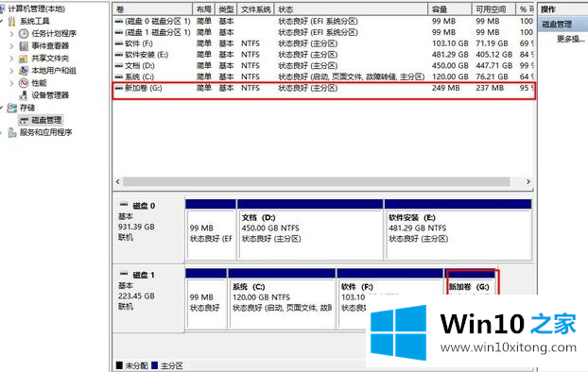Click black 未分配 legend swatch

[119, 365]
